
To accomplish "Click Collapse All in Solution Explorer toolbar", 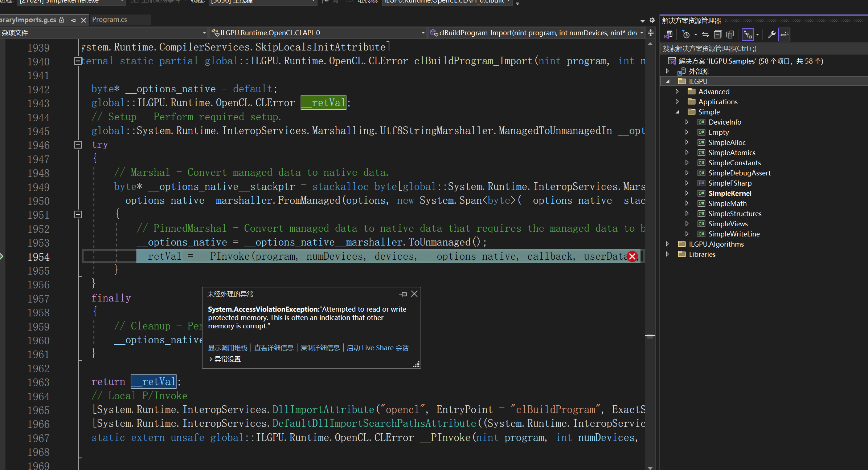I will (x=718, y=35).
